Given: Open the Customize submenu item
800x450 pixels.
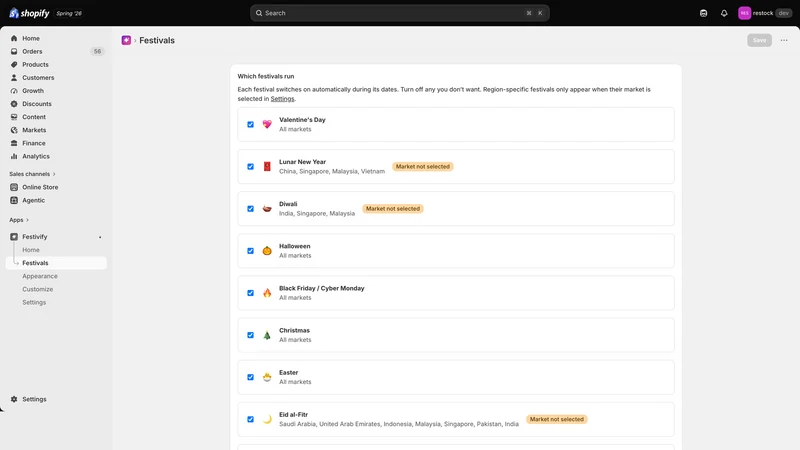Looking at the screenshot, I should (37, 289).
